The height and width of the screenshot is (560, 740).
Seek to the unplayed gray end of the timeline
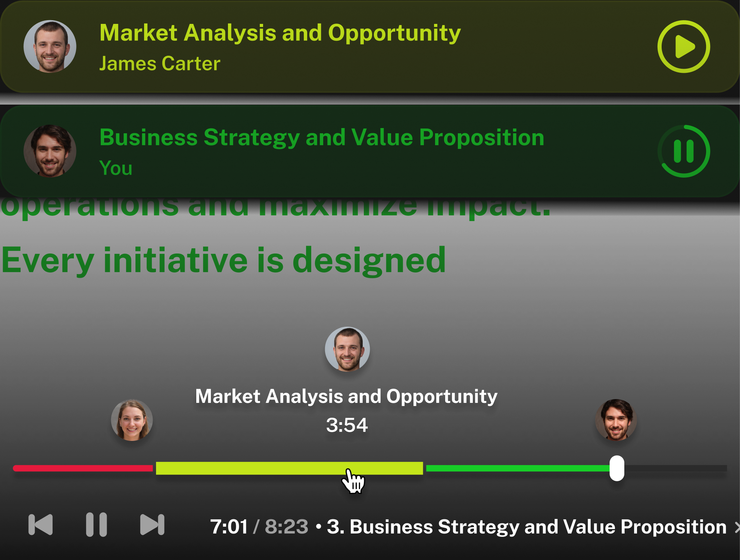tap(675, 468)
